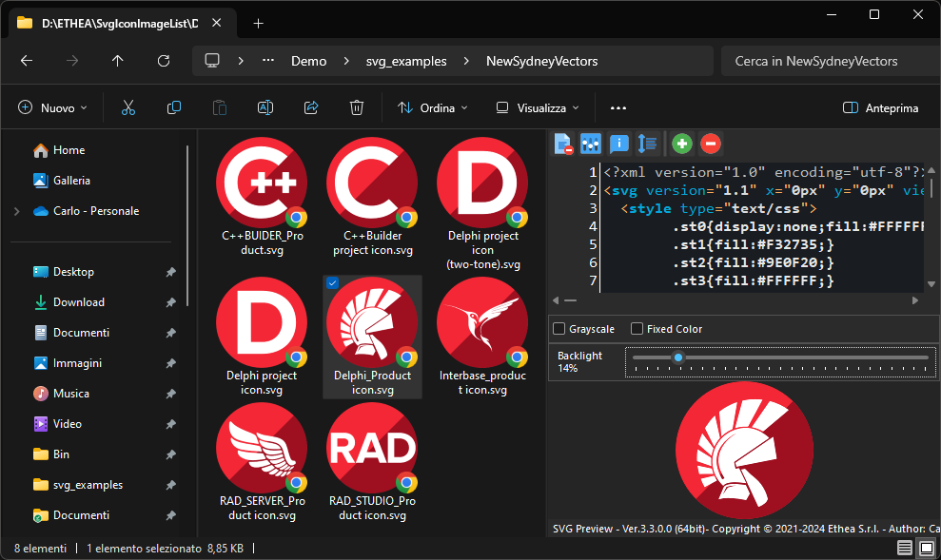This screenshot has height=560, width=941.
Task: Select RAD_SERVER_Product icon.svg file
Action: [262, 462]
